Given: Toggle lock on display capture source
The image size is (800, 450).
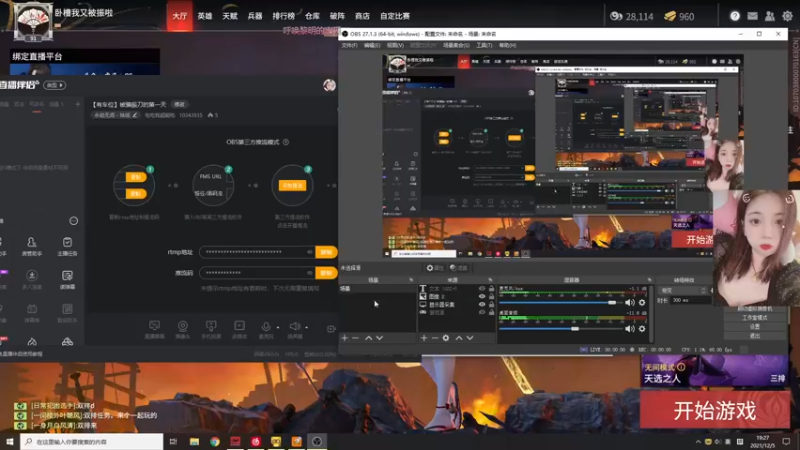Looking at the screenshot, I should [491, 305].
